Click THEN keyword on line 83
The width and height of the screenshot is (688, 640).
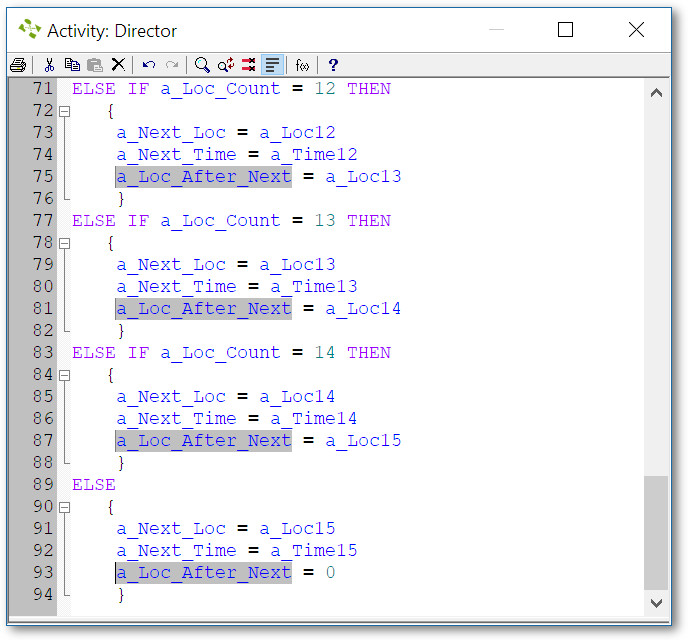(x=369, y=353)
